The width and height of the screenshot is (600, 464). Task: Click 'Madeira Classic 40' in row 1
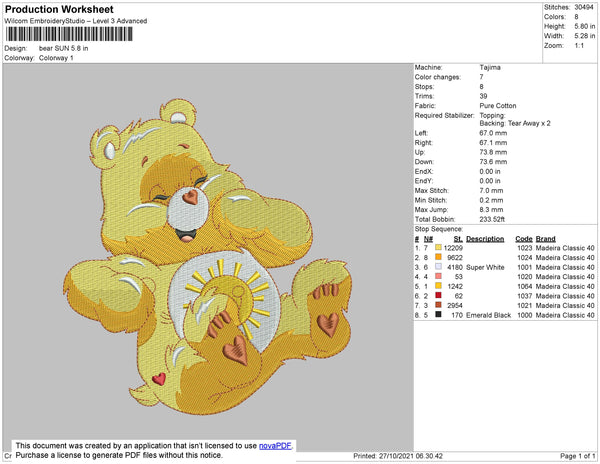(565, 248)
